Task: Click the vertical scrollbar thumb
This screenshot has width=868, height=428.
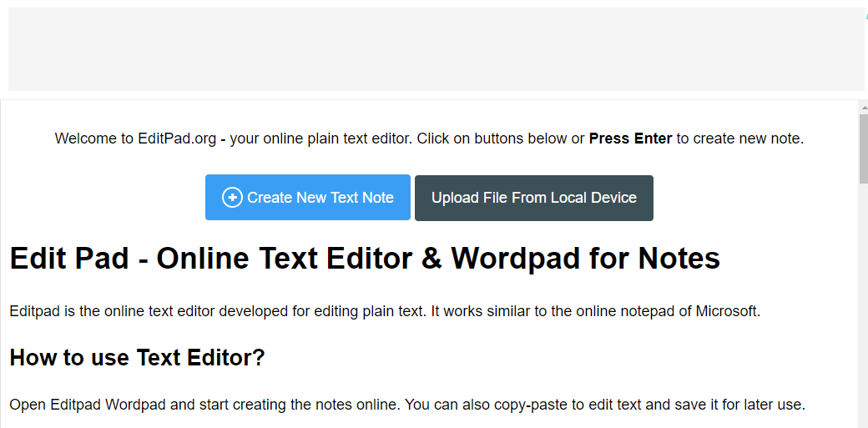Action: click(863, 149)
